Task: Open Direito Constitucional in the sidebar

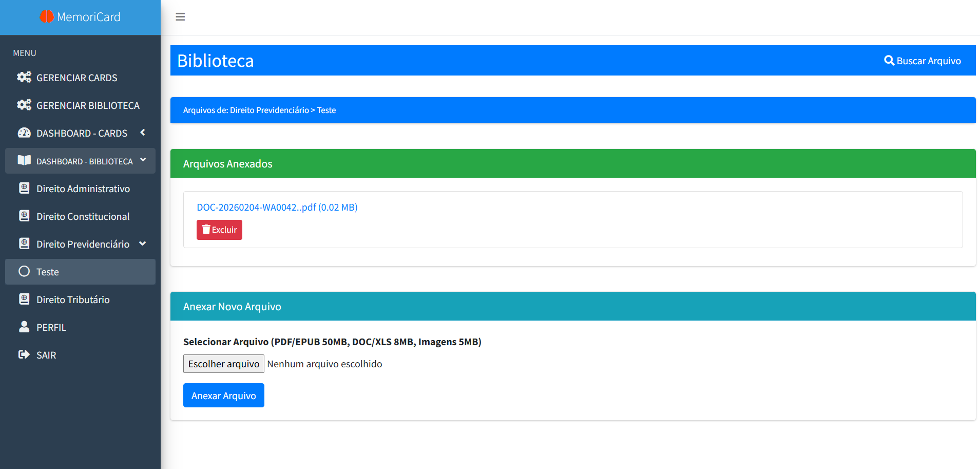Action: click(x=83, y=216)
